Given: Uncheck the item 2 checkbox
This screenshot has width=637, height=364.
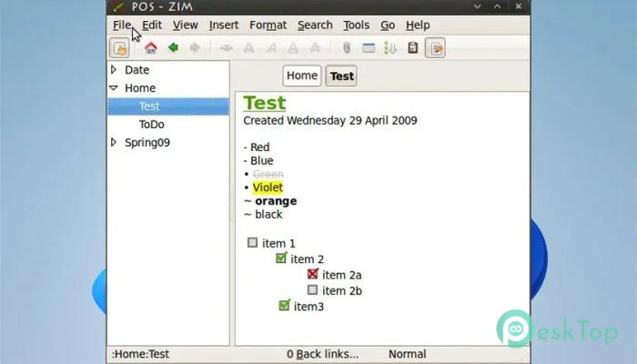Looking at the screenshot, I should (x=281, y=258).
